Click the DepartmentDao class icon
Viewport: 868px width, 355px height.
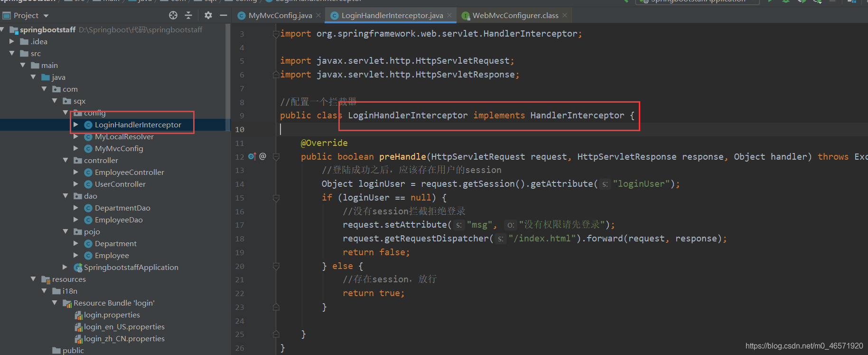click(88, 208)
